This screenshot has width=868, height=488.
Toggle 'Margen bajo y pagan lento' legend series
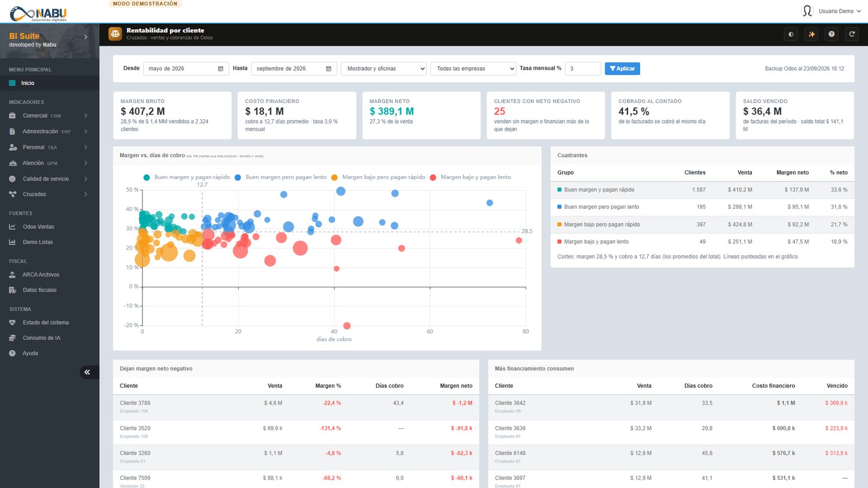click(x=470, y=177)
